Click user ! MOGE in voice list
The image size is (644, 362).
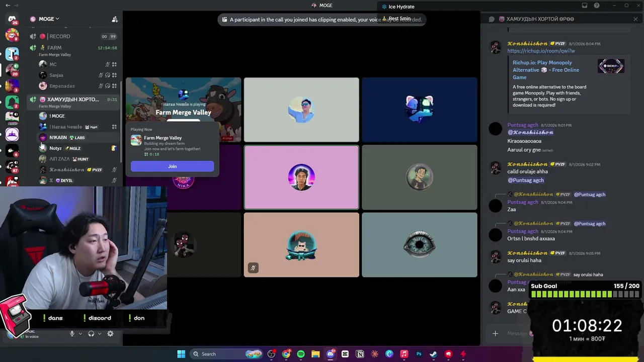[x=78, y=116]
